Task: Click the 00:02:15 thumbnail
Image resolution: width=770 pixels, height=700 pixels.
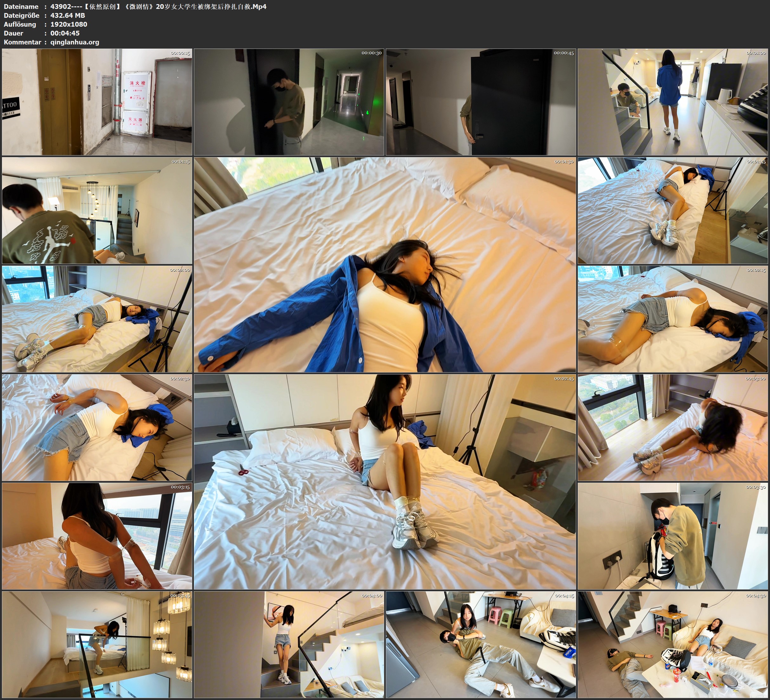Action: click(x=673, y=319)
